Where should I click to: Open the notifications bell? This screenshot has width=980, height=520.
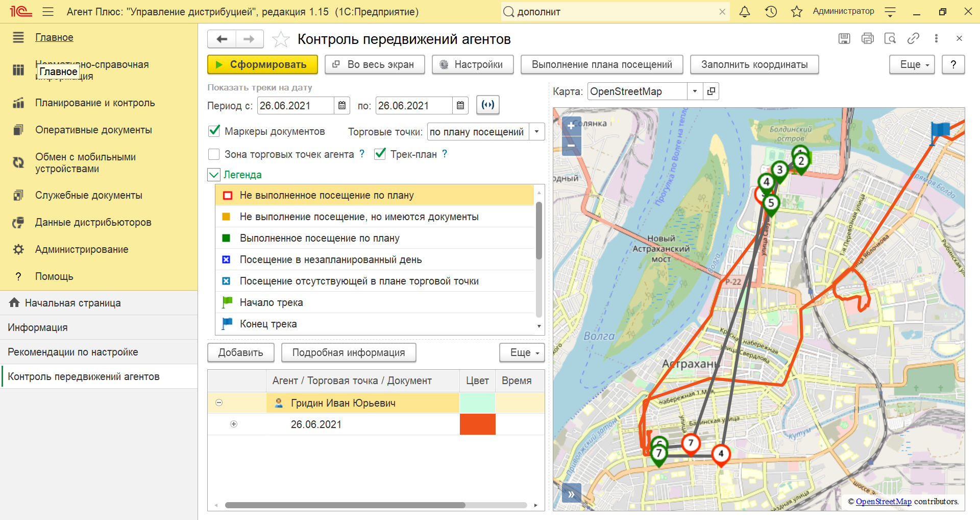[x=745, y=11]
